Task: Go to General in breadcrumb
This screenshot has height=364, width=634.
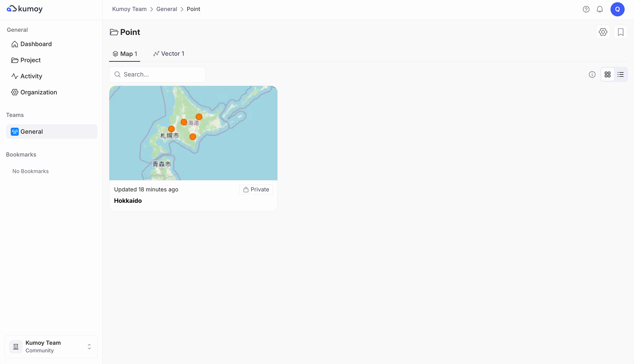Action: pos(166,9)
